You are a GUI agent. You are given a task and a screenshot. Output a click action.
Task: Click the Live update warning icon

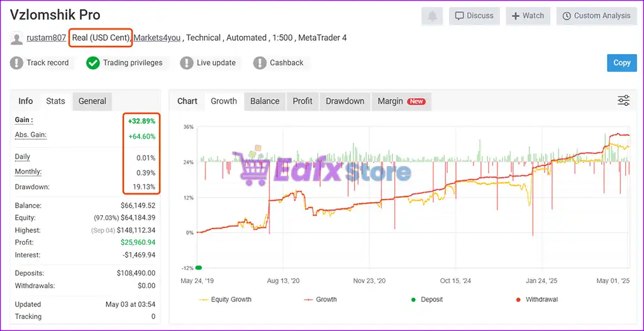(x=186, y=63)
